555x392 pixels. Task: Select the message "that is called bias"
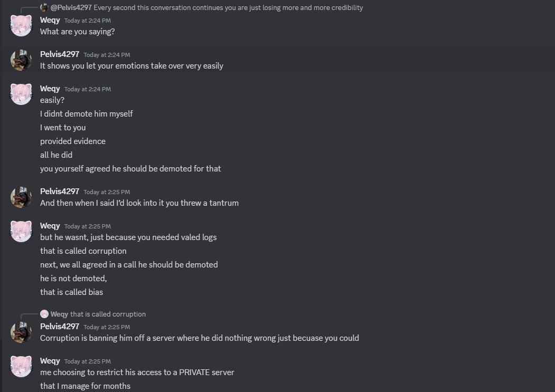(x=71, y=292)
